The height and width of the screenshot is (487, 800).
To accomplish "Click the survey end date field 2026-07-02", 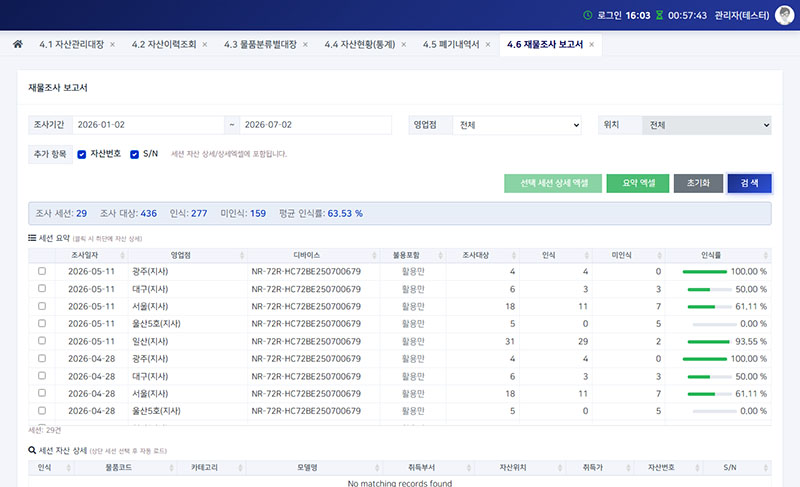I will click(x=315, y=125).
